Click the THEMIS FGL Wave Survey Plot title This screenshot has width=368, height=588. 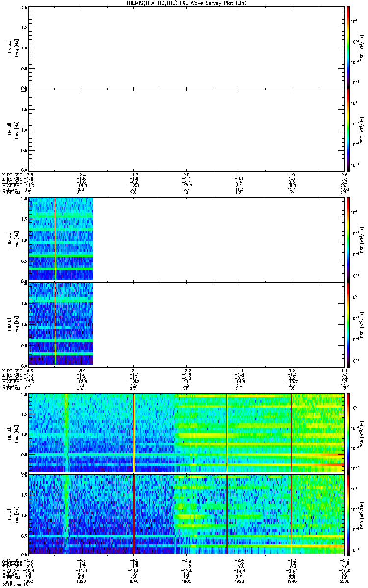click(187, 3)
